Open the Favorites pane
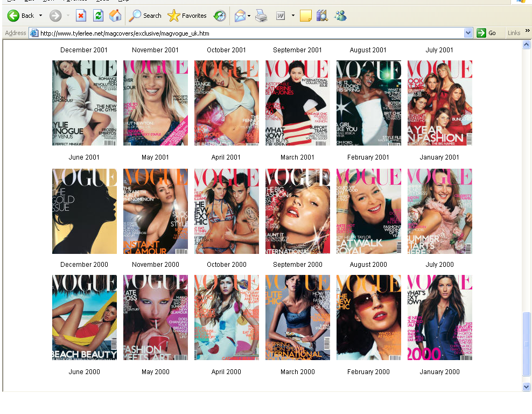The image size is (532, 414). [x=187, y=16]
